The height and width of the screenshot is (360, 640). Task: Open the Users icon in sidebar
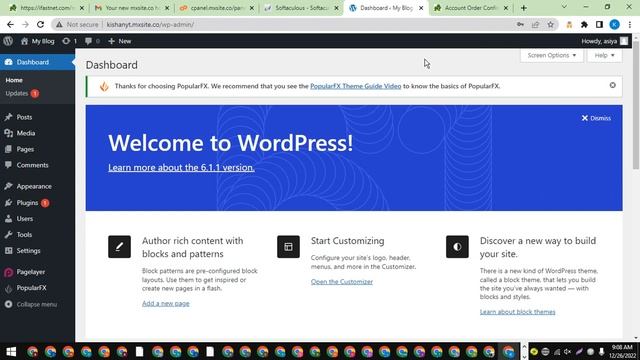pos(9,218)
